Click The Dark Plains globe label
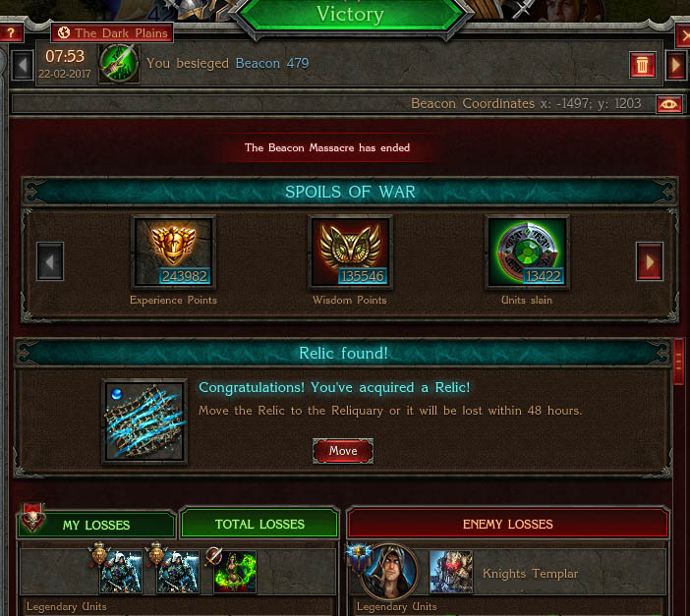This screenshot has width=690, height=616. pyautogui.click(x=112, y=32)
